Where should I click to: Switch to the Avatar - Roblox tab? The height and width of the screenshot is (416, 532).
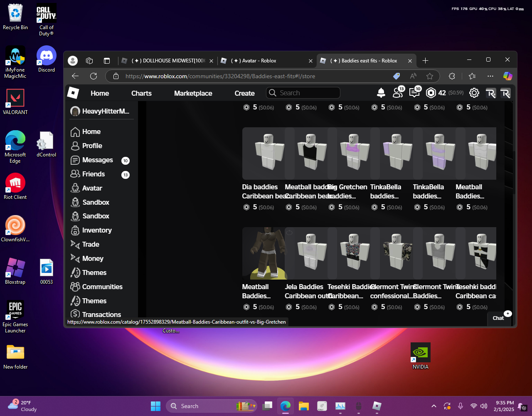[x=254, y=61]
